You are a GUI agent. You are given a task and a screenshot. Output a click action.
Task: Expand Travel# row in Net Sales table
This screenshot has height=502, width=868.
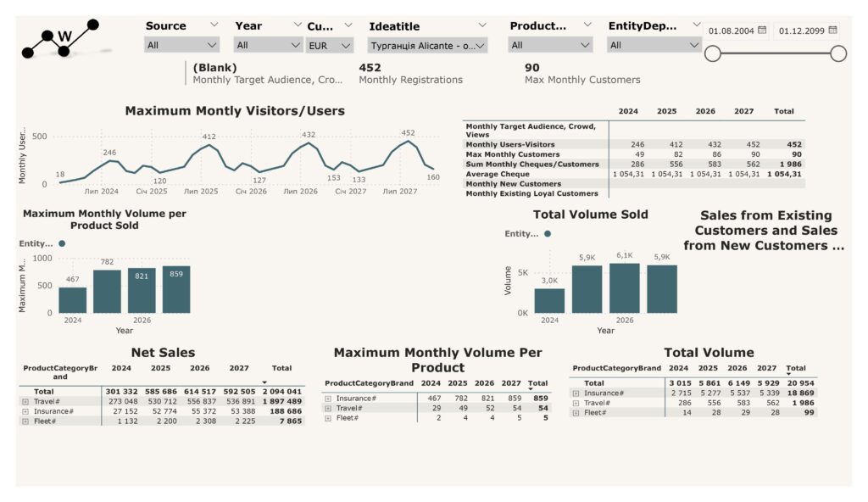[25, 401]
